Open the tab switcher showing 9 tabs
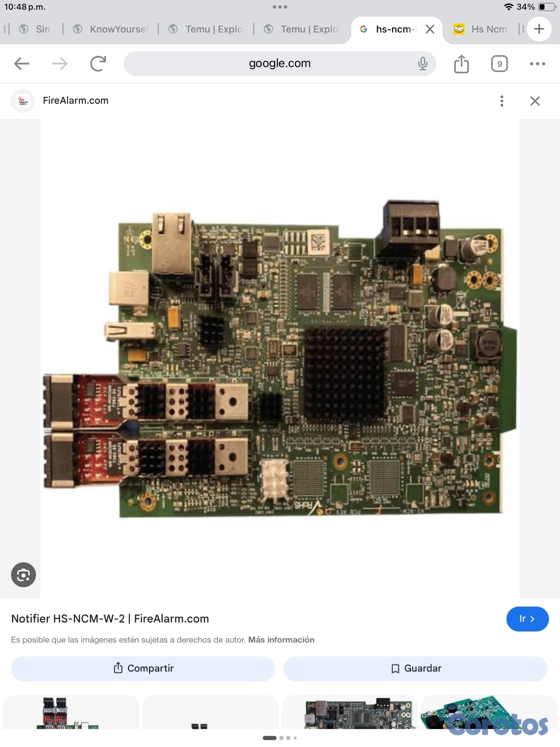 pos(499,63)
